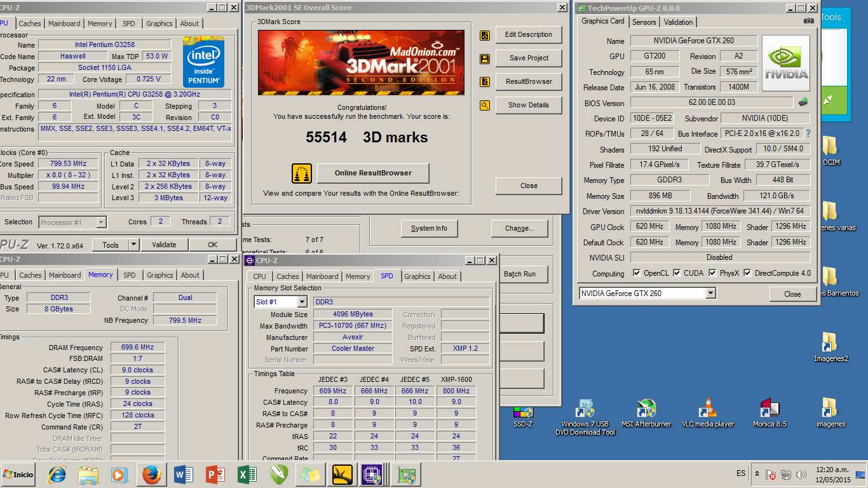This screenshot has height=488, width=868.
Task: Click the Show Details button
Action: pos(529,105)
